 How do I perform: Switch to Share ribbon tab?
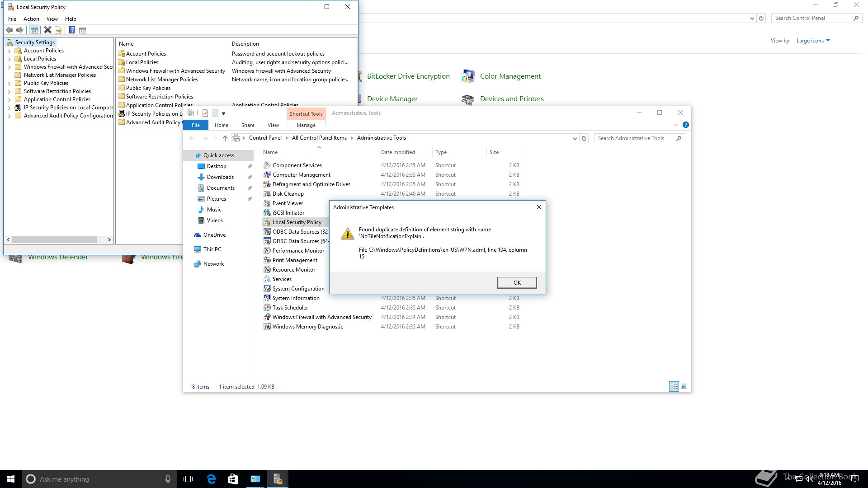248,125
